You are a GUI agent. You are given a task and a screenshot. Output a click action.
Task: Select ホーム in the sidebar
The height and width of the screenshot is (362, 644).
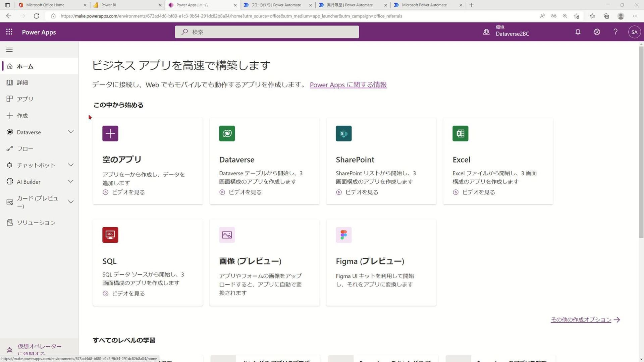click(x=39, y=66)
